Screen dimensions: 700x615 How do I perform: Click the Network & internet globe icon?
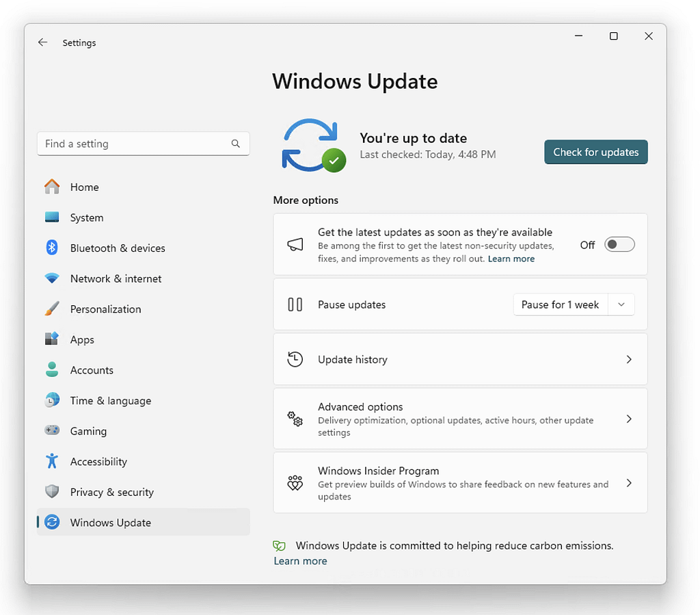pyautogui.click(x=52, y=278)
